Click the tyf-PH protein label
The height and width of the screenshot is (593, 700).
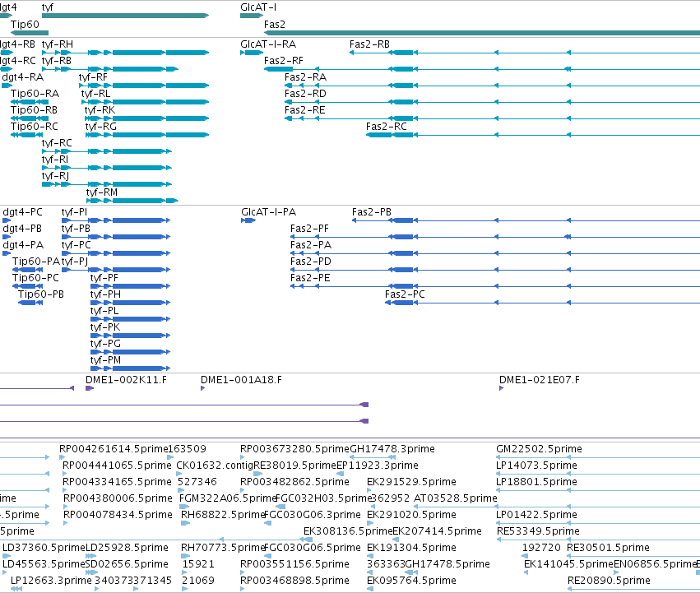pyautogui.click(x=106, y=294)
